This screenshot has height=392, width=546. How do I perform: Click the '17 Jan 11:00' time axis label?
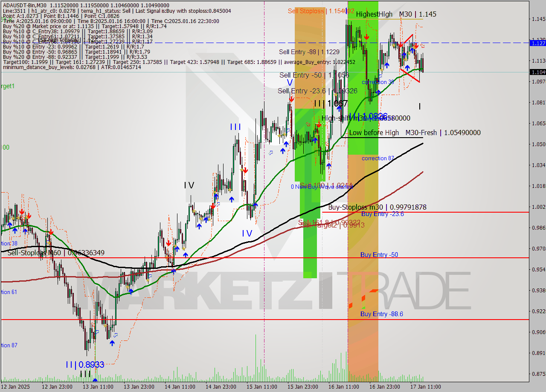tap(426, 387)
